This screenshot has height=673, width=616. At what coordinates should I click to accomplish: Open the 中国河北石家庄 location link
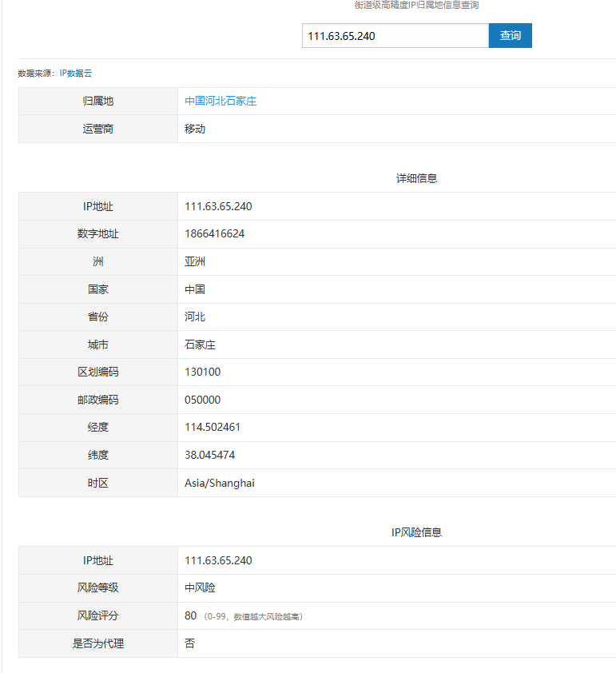(x=221, y=102)
